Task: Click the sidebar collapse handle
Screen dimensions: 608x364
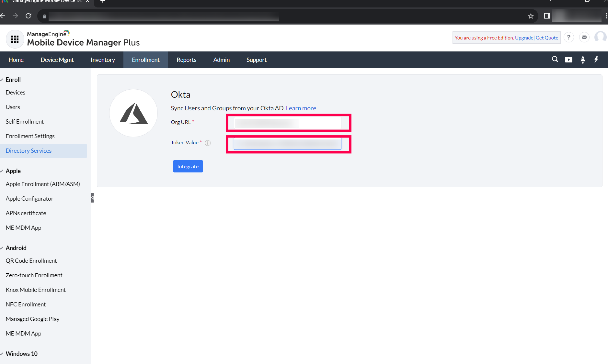Action: (93, 198)
